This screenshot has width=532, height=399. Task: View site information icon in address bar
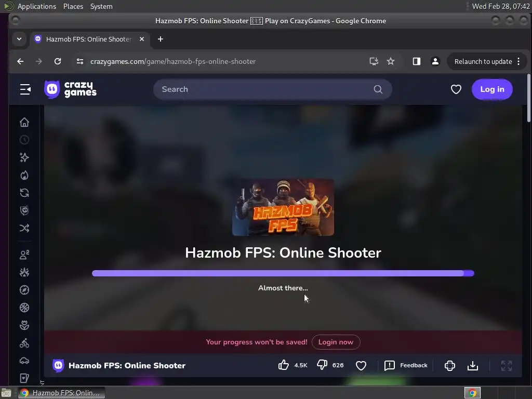[80, 61]
